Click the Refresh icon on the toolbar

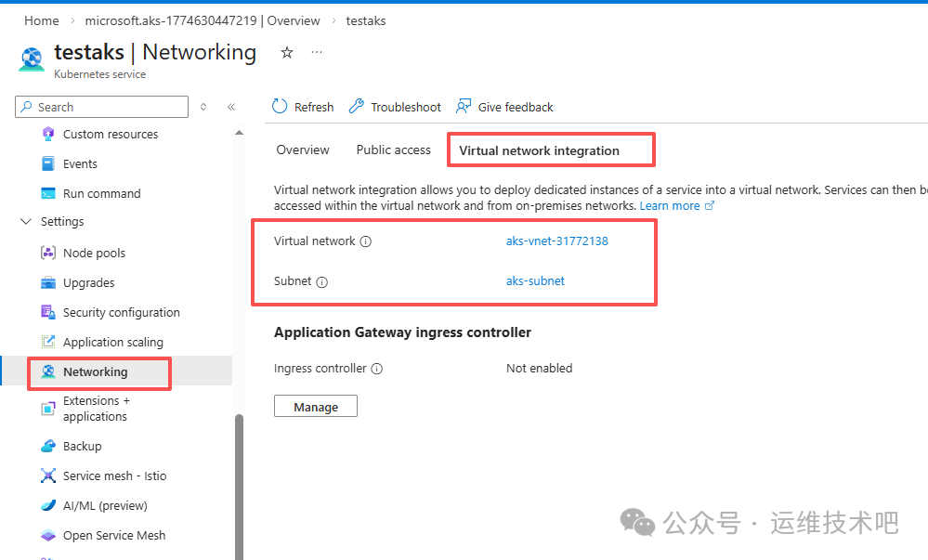click(x=279, y=106)
